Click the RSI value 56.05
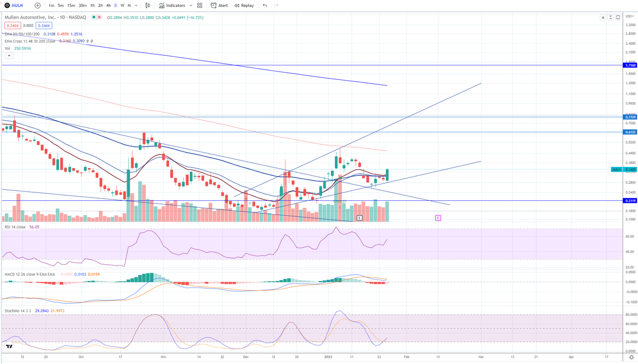This screenshot has width=638, height=364. point(34,227)
